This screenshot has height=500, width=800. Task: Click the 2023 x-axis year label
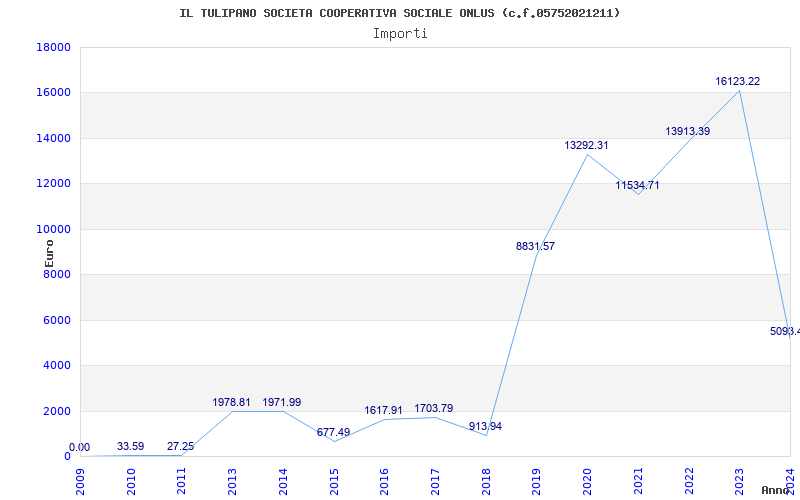[739, 481]
